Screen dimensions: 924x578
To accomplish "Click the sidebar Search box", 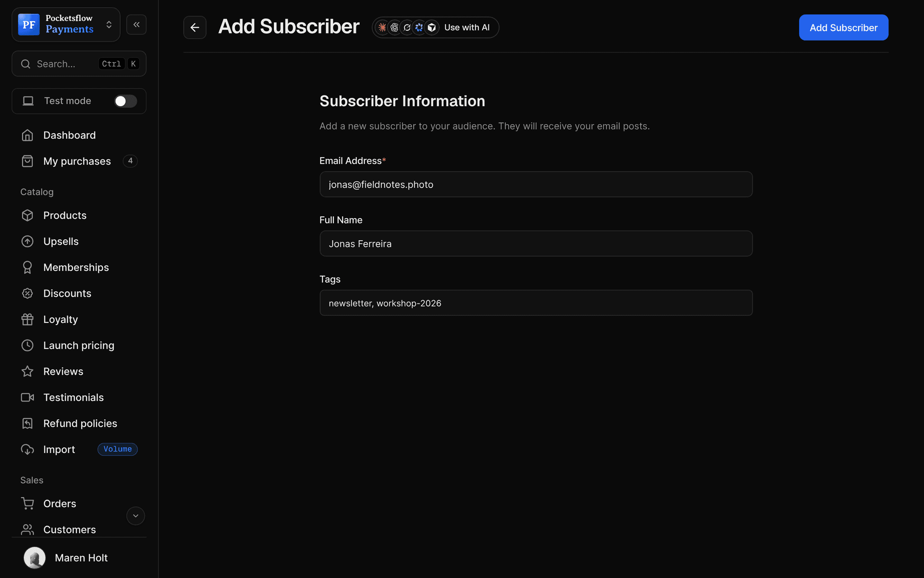I will tap(79, 64).
